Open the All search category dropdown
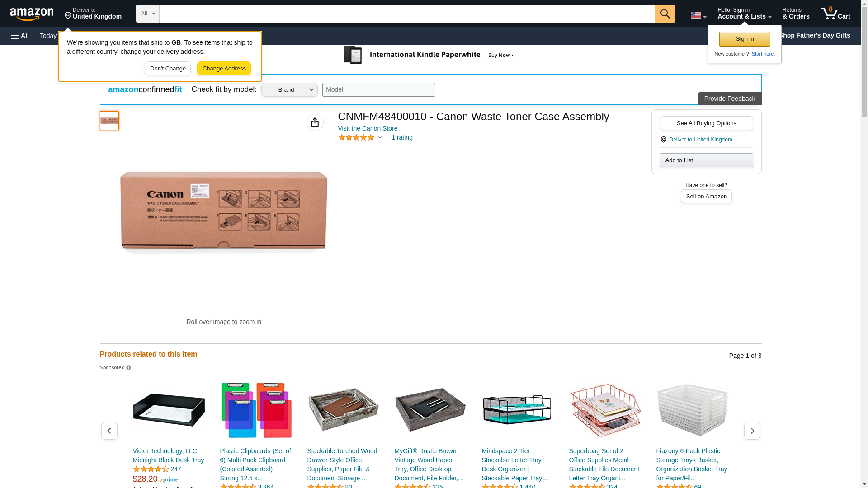This screenshot has height=488, width=868. click(x=148, y=14)
